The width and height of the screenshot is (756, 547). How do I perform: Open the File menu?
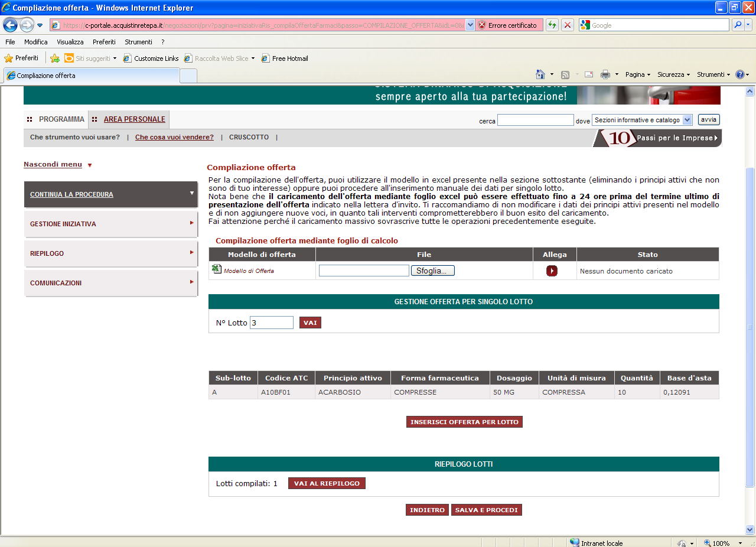(10, 42)
